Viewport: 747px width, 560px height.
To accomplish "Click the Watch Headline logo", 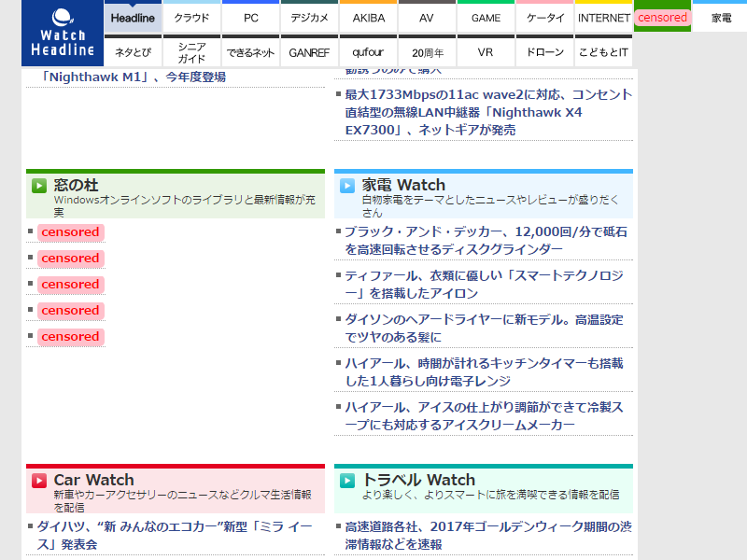I will point(61,34).
